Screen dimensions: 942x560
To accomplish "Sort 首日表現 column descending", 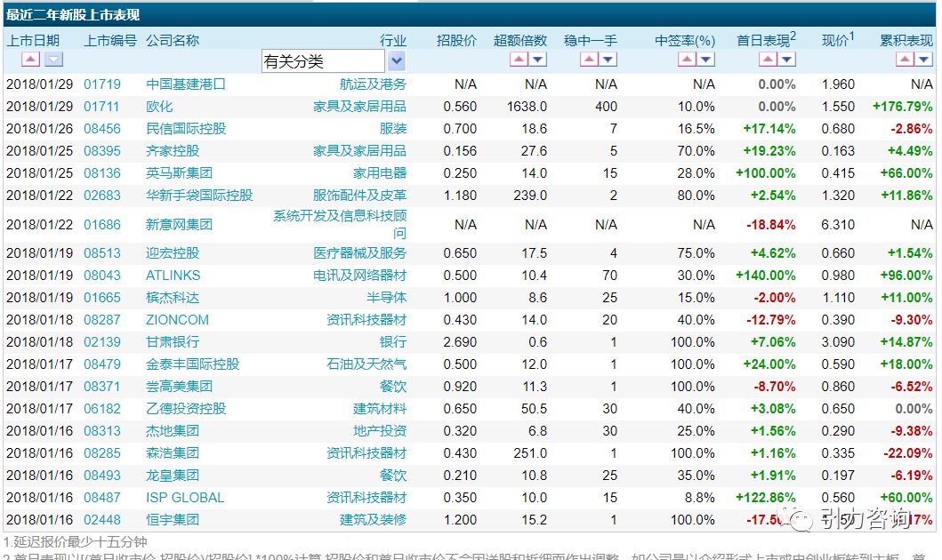I will pos(787,59).
